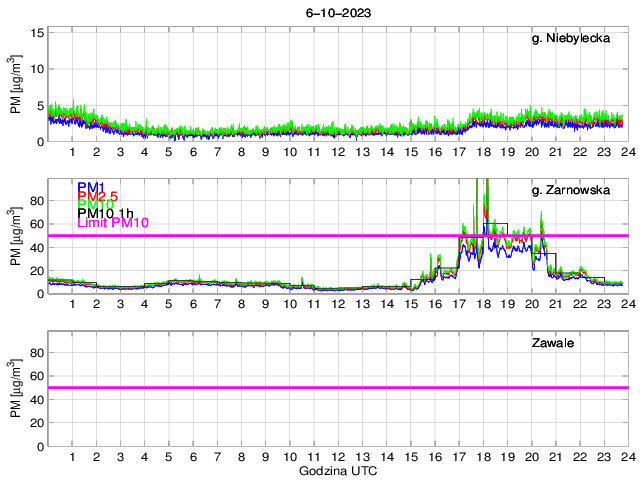Viewport: 640px width, 480px height.
Task: Click hour 6 tick under Niebylecka chart
Action: (x=193, y=152)
